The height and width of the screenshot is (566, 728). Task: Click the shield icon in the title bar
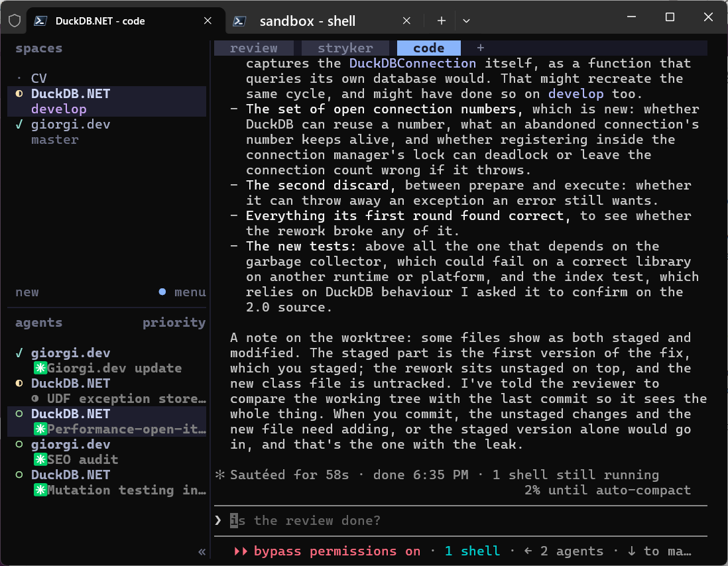(15, 21)
